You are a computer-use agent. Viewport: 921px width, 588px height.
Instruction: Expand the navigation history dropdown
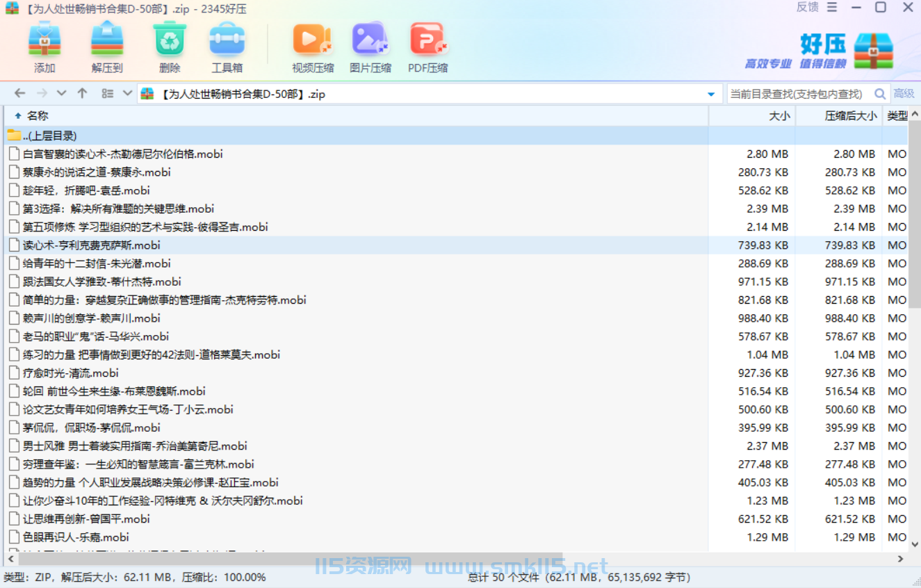(x=61, y=93)
